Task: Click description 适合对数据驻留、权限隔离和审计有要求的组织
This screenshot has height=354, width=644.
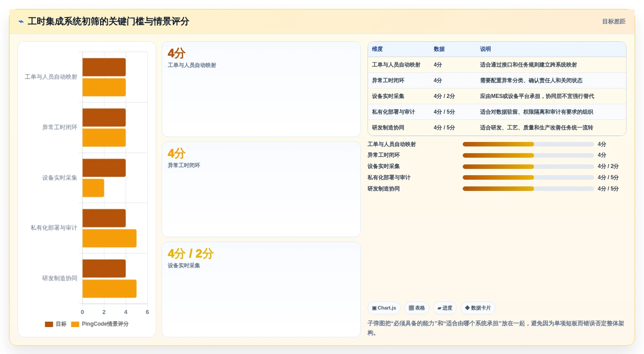Action: point(536,112)
